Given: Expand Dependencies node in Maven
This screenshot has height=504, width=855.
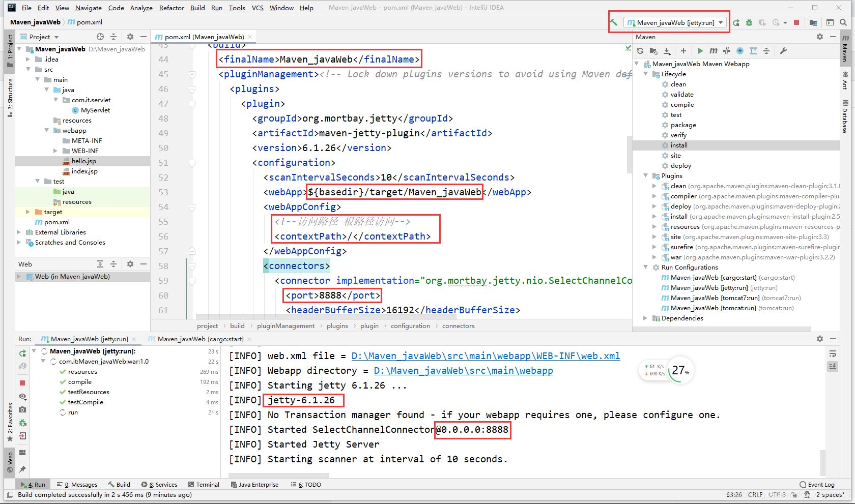Looking at the screenshot, I should [646, 318].
